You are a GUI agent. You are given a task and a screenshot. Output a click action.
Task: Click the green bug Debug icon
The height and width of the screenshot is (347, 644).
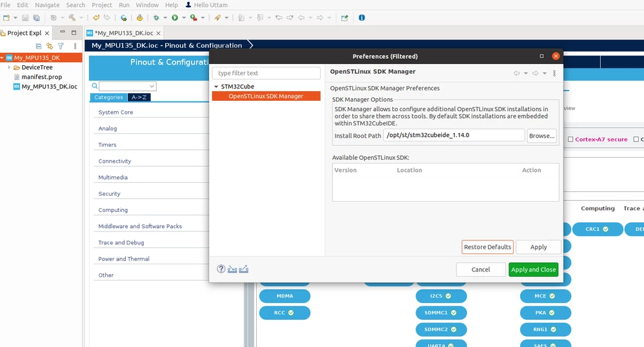point(156,17)
